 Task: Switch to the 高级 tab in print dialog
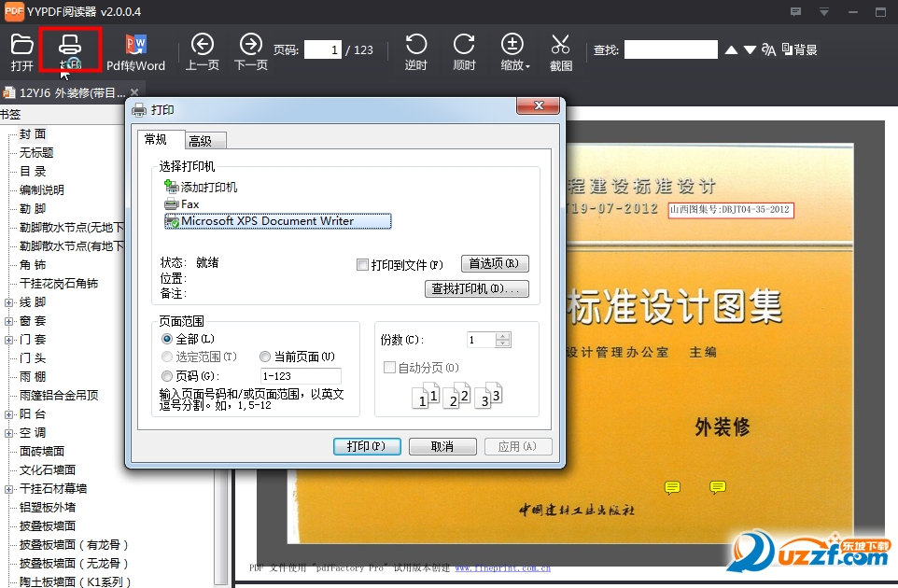point(205,141)
